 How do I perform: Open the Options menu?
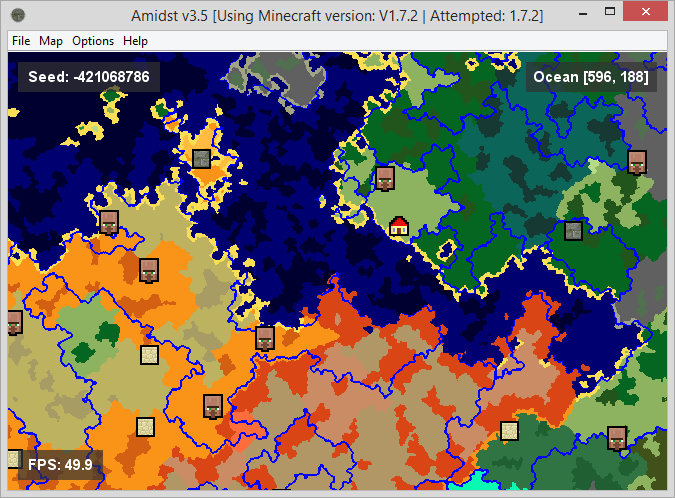pyautogui.click(x=93, y=41)
